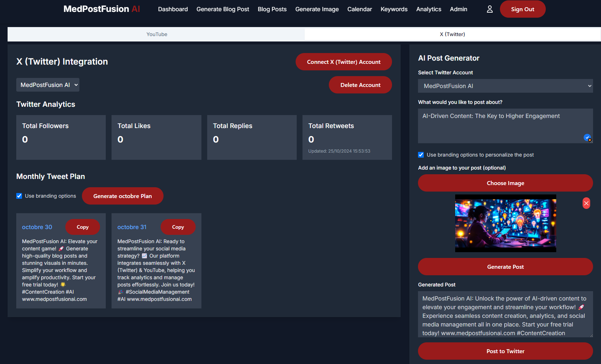Image resolution: width=601 pixels, height=364 pixels.
Task: Click the Sign Out button
Action: pos(523,9)
